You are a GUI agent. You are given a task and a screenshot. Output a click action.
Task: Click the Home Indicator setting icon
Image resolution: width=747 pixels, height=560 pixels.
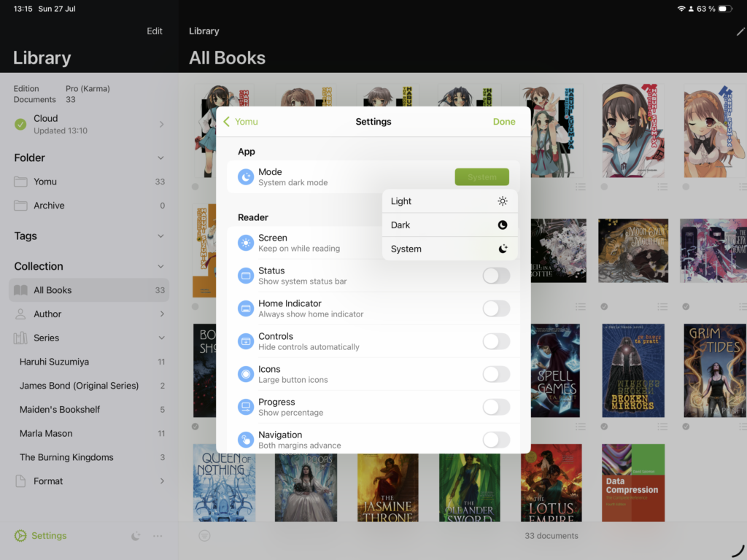point(246,308)
